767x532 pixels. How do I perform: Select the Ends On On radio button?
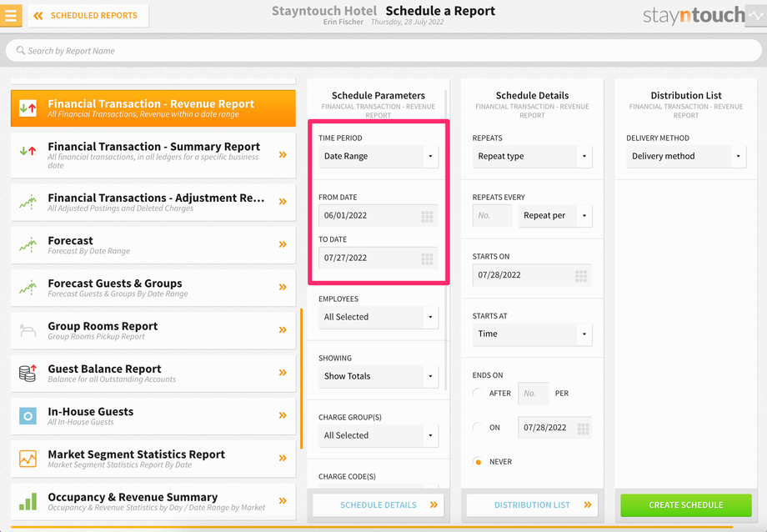pos(478,427)
